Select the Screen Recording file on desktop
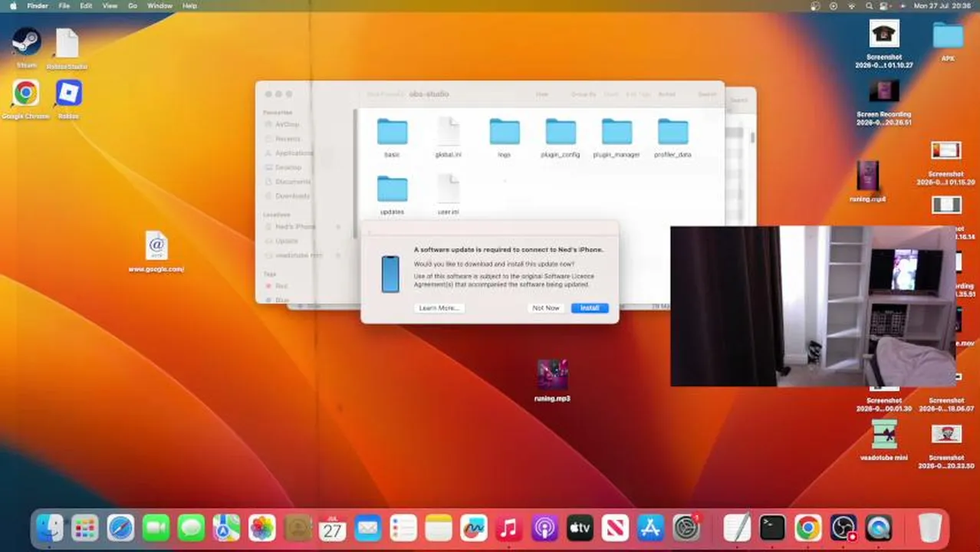The height and width of the screenshot is (552, 980). [884, 91]
